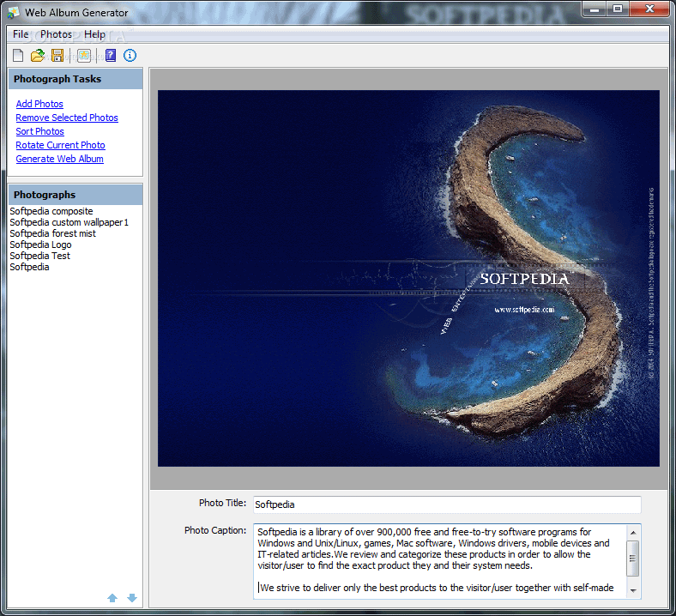Show about info via the blue info icon
This screenshot has width=676, height=616.
130,55
